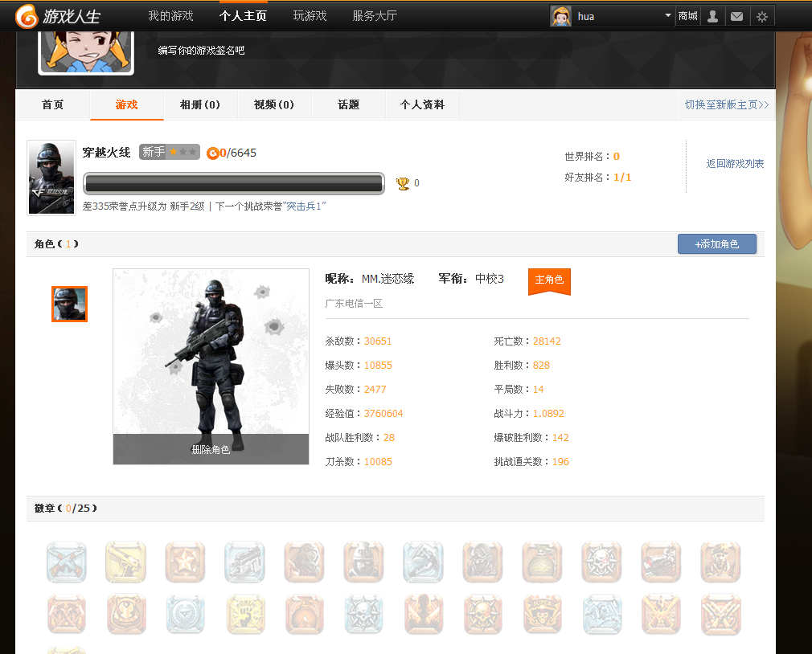Screen dimensions: 812x654
Task: Click the 好友排名 value 1/1
Action: 622,178
